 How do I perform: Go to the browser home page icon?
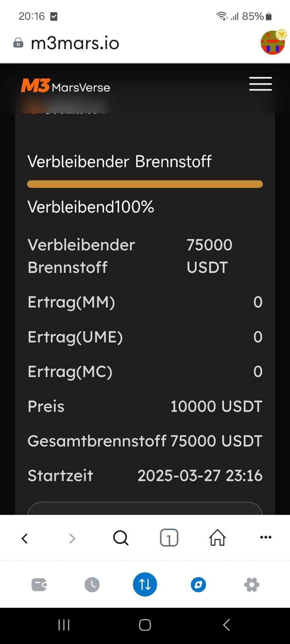tap(217, 538)
